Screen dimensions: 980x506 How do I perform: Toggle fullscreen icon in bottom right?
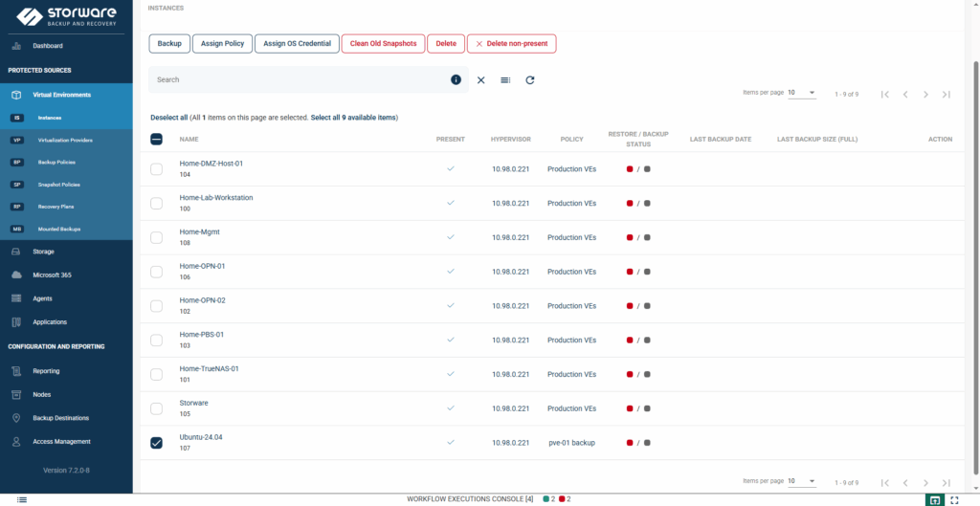coord(954,499)
